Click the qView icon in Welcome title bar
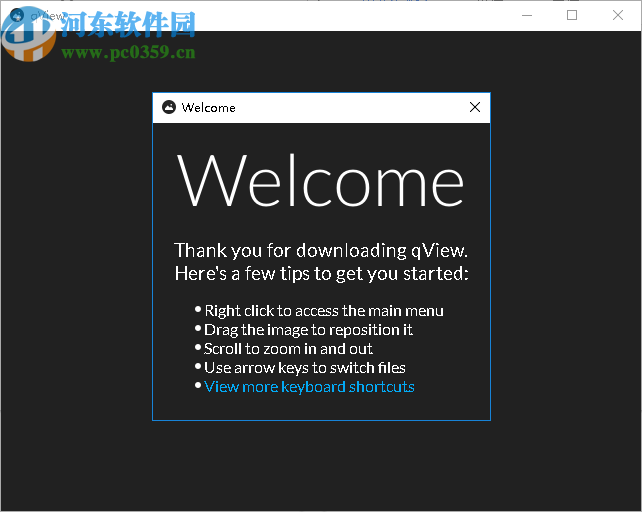Screen dimensions: 642x512 169,107
